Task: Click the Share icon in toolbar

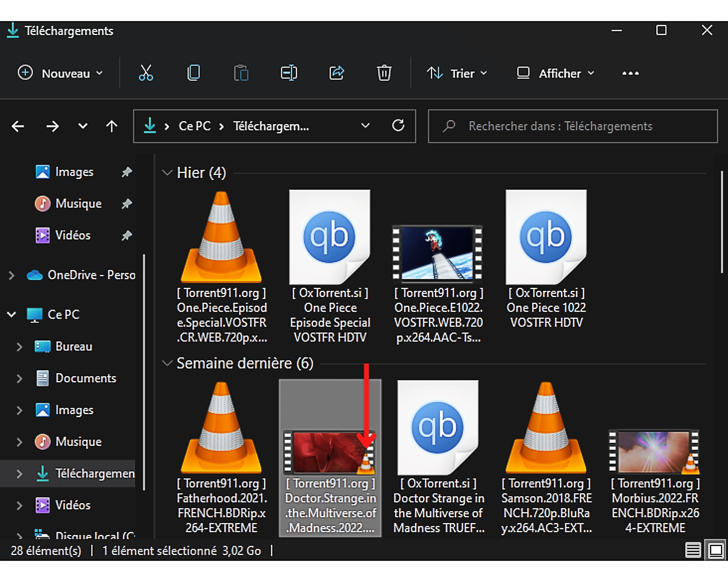Action: pos(337,73)
